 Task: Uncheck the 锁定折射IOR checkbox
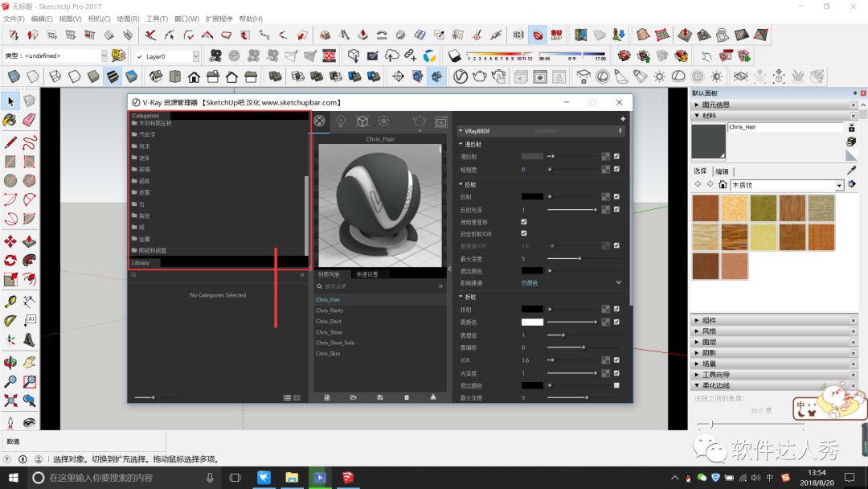point(524,233)
